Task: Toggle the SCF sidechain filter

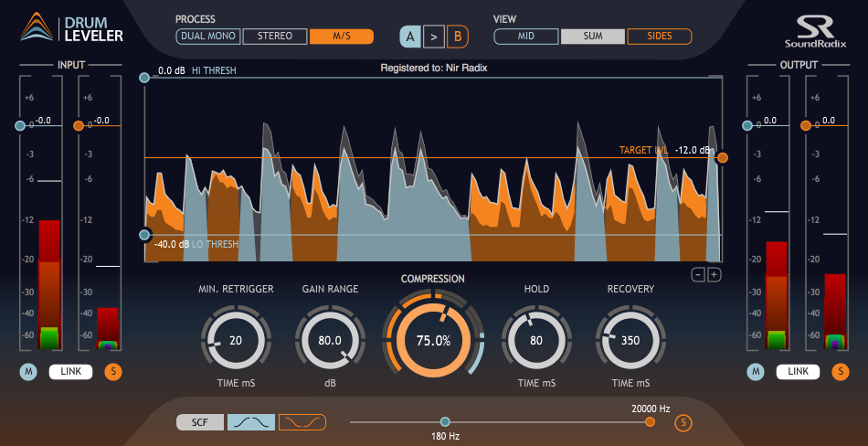Action: pyautogui.click(x=200, y=421)
